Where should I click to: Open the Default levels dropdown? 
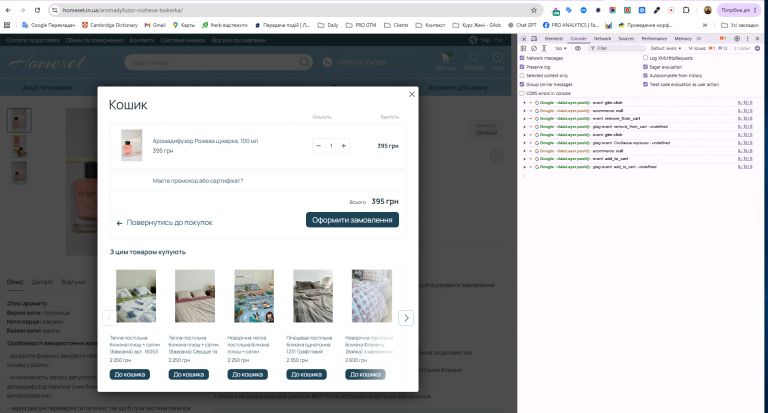(666, 49)
